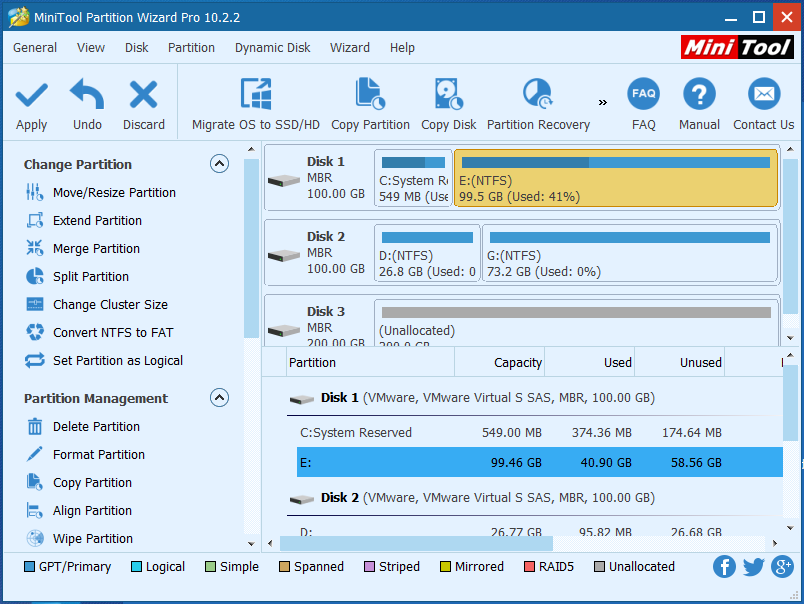804x604 pixels.
Task: Open the Disk menu
Action: point(136,48)
